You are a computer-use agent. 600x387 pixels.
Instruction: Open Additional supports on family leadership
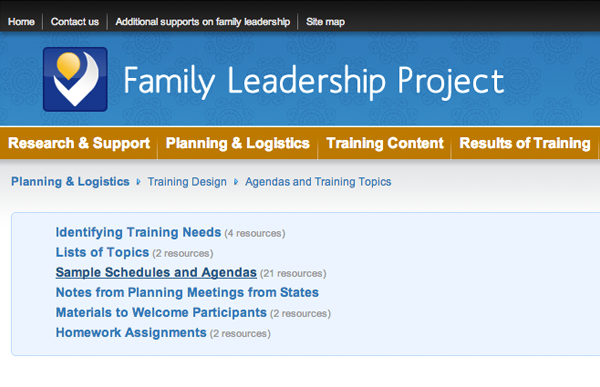[202, 22]
